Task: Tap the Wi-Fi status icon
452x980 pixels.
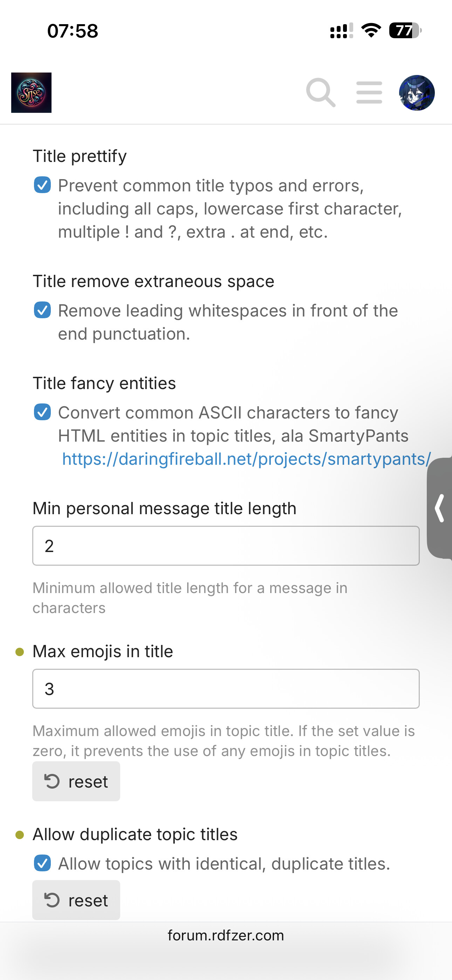Action: [371, 30]
